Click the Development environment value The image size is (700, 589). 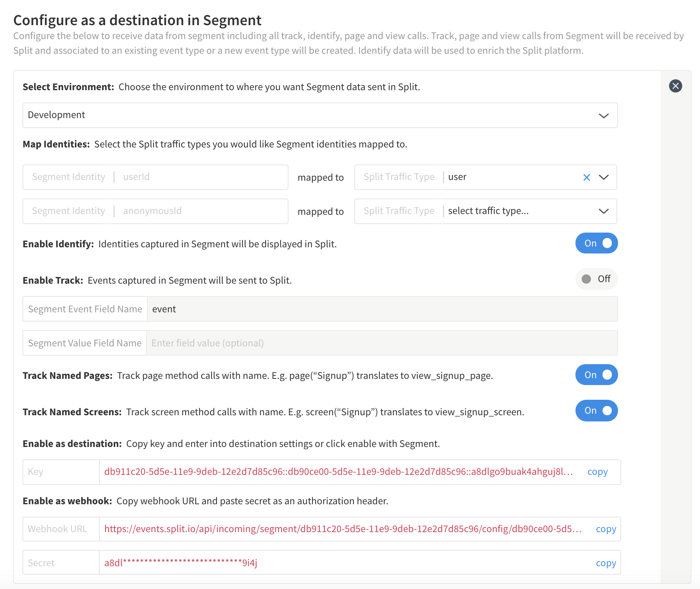[x=56, y=115]
